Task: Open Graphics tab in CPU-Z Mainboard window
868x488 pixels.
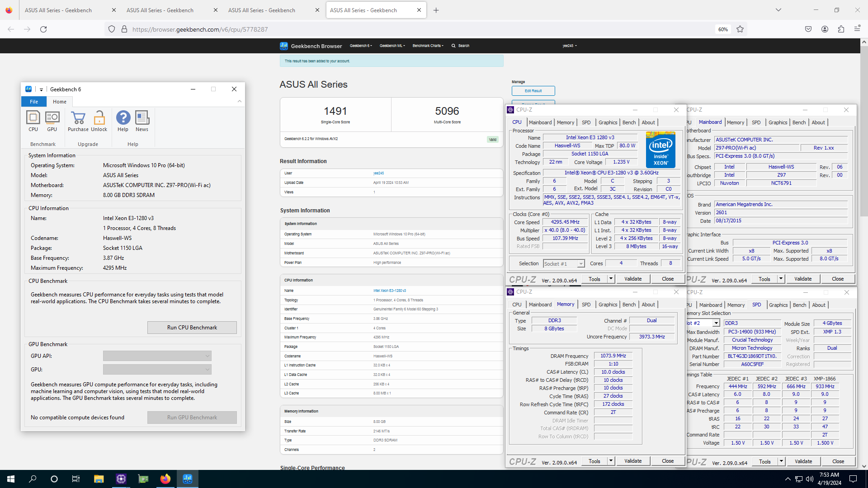Action: point(778,122)
